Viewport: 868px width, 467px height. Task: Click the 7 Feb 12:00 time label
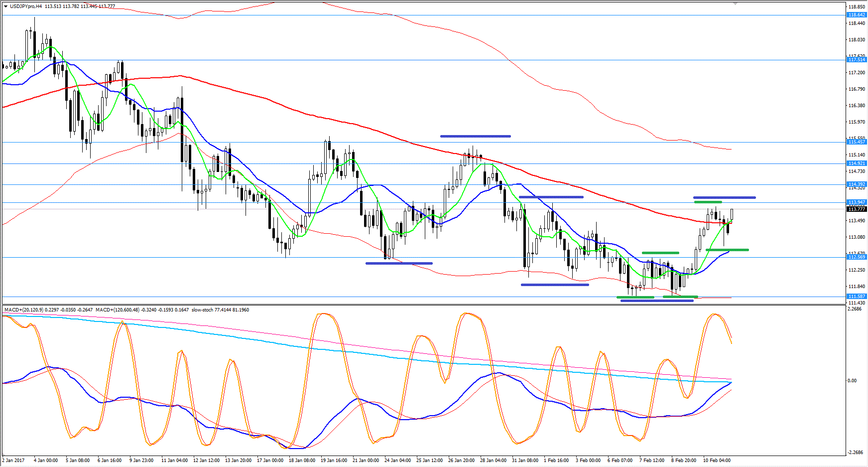652,461
